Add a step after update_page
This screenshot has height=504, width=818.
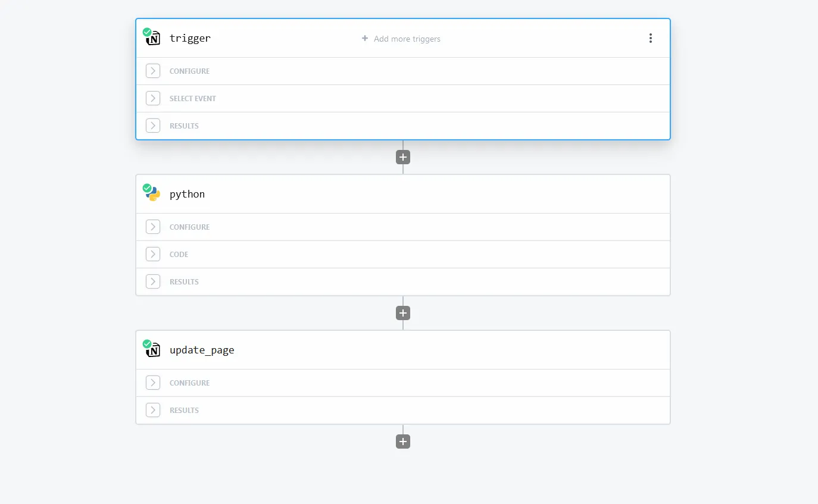click(x=403, y=442)
